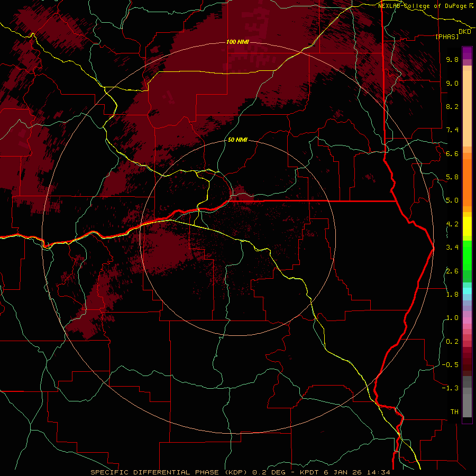Click the 6.6 value on the color scale
476x476 pixels.
(452, 153)
